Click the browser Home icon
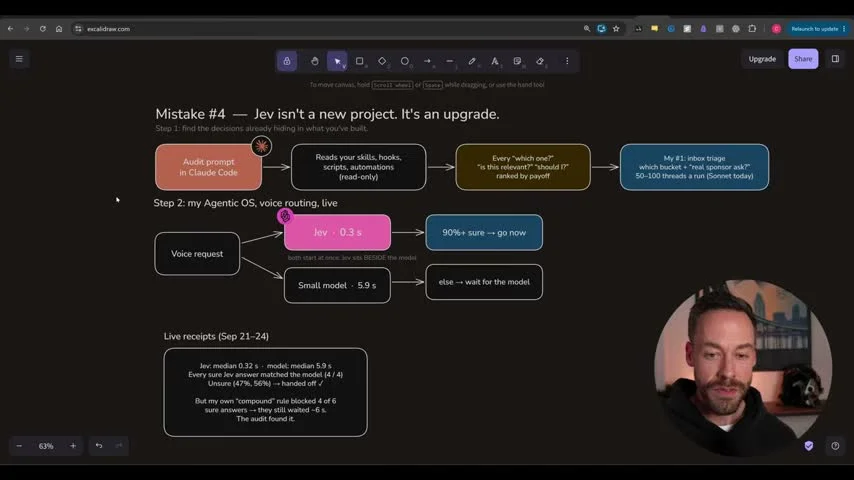The height and width of the screenshot is (480, 854). 59,29
